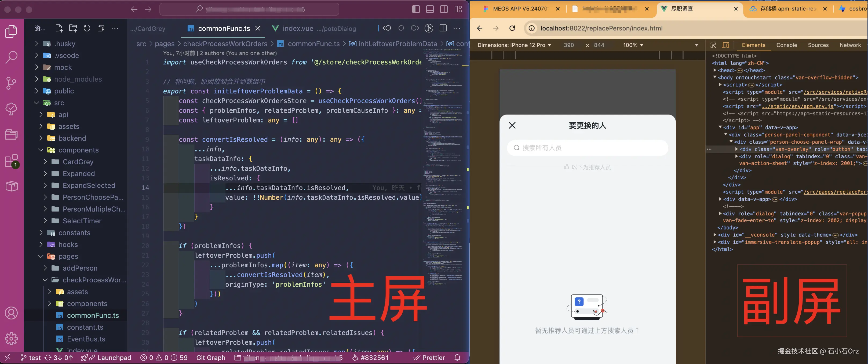Image resolution: width=868 pixels, height=364 pixels.
Task: Open the Search view in activity bar
Action: [11, 57]
